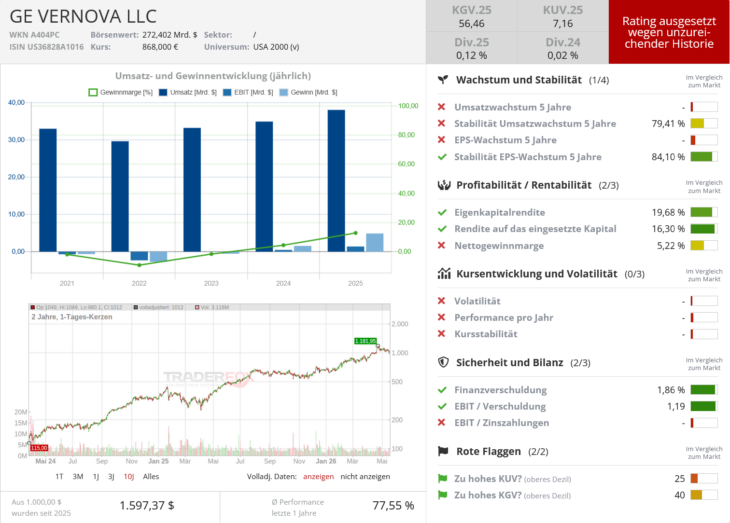Click the Kurs 868,000 € value
Image resolution: width=730 pixels, height=523 pixels.
click(x=160, y=47)
